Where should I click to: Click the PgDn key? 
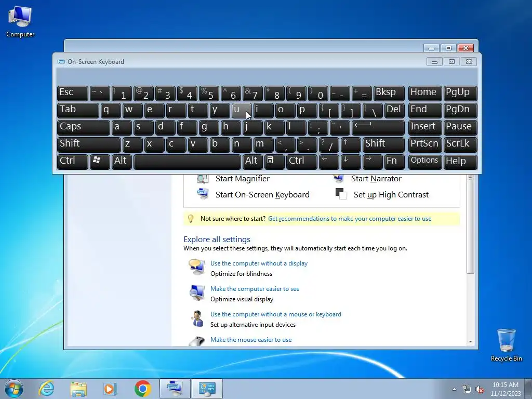[460, 110]
